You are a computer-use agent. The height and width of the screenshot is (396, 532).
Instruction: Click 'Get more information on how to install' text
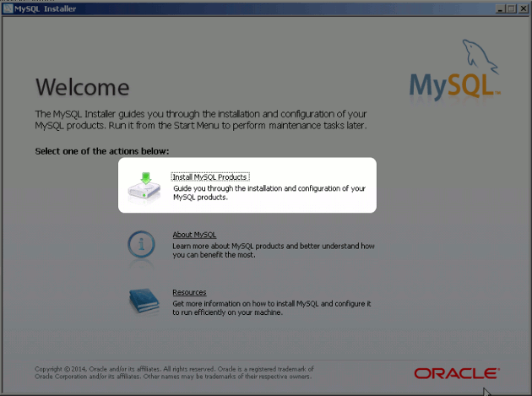tap(272, 308)
